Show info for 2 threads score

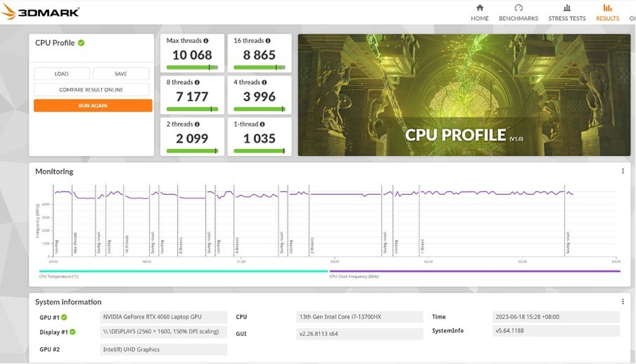click(x=197, y=124)
